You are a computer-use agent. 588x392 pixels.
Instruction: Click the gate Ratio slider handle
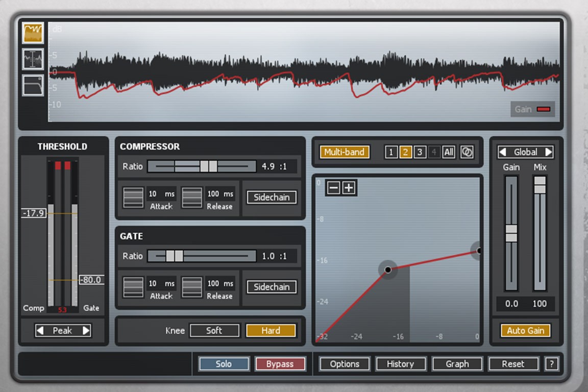[175, 256]
